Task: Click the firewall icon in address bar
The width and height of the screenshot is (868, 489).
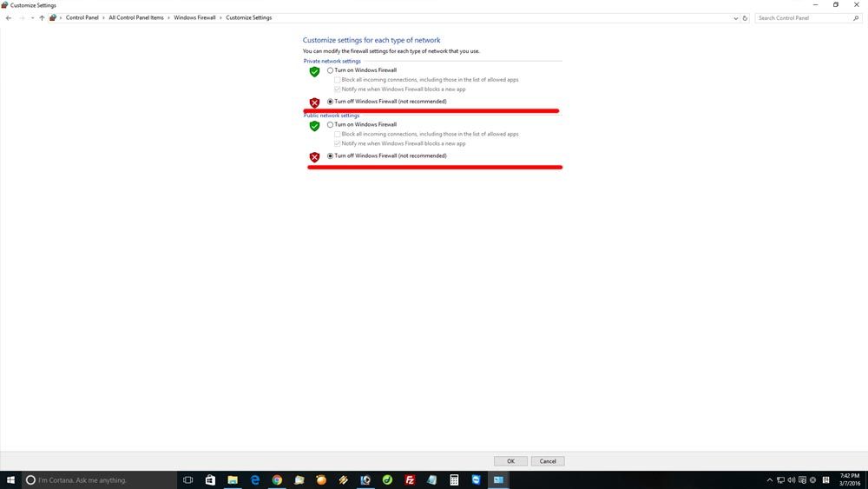Action: 53,17
